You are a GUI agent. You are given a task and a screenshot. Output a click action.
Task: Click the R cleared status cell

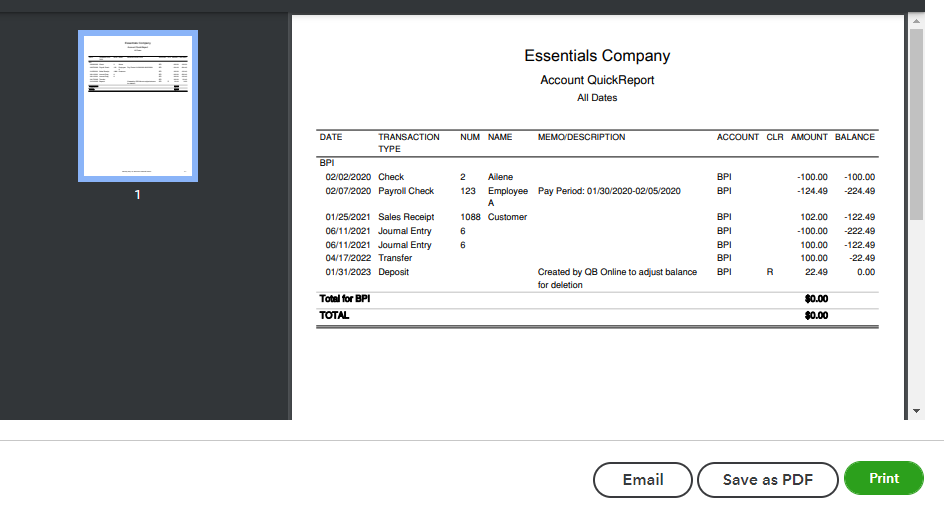tap(770, 272)
